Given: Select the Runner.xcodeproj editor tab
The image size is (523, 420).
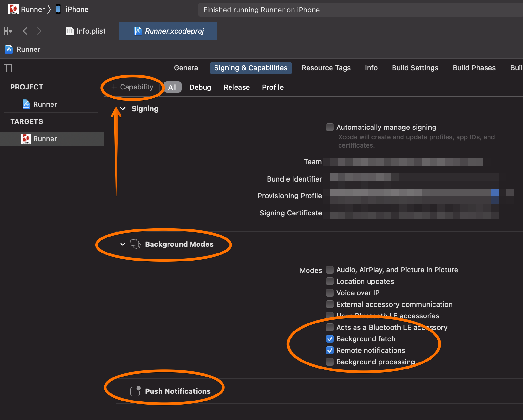Looking at the screenshot, I should pos(168,31).
